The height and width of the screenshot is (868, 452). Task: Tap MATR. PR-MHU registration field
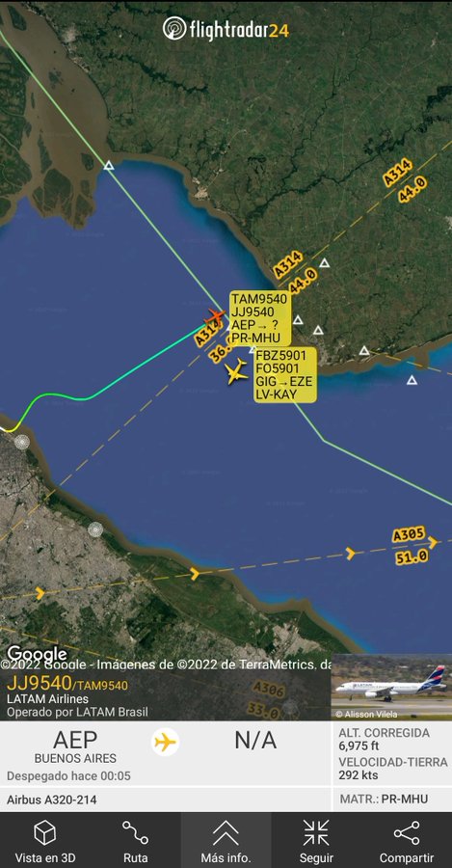[x=384, y=800]
